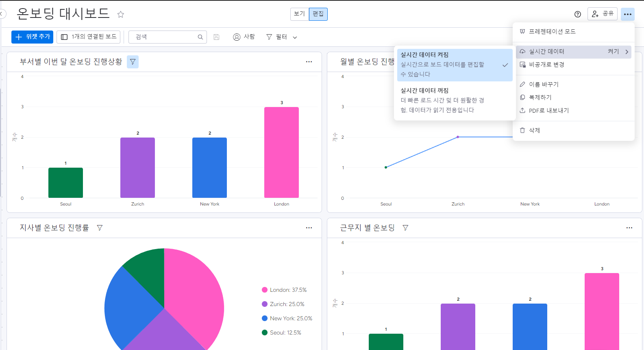Click filter icon on 부서별 이번 달 온보딩 진행상황 widget
The height and width of the screenshot is (350, 644).
pyautogui.click(x=133, y=62)
